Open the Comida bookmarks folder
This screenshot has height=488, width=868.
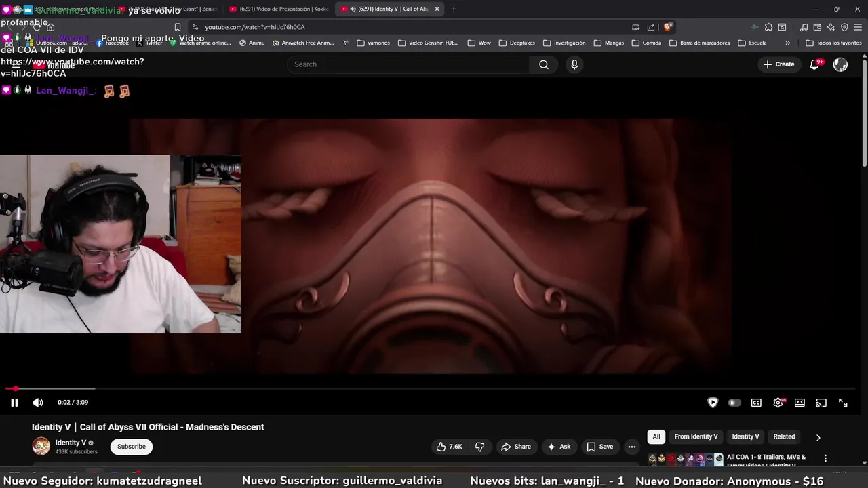coord(646,43)
